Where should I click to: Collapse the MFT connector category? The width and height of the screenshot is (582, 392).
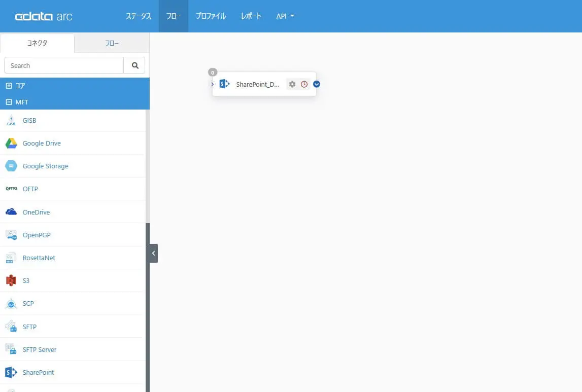[x=9, y=102]
